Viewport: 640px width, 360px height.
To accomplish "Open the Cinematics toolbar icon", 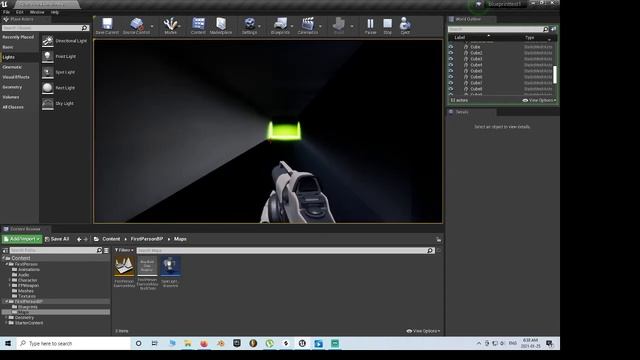I will (x=307, y=24).
